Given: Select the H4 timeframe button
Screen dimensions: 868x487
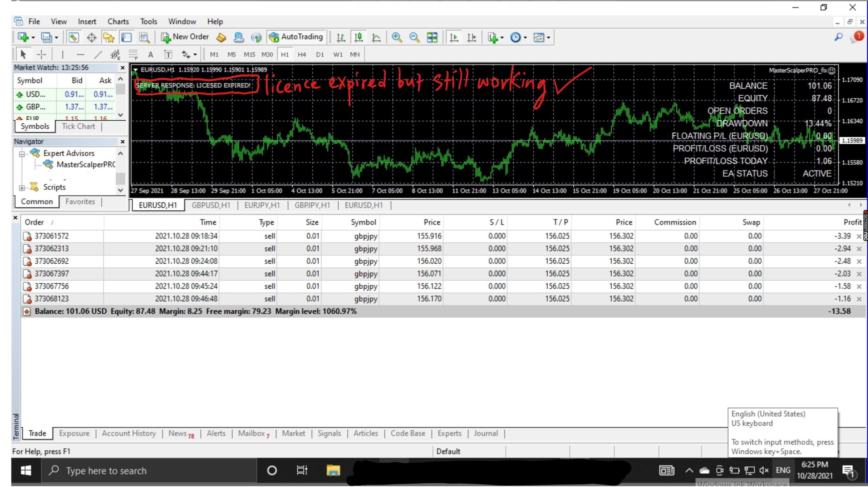Looking at the screenshot, I should 302,55.
